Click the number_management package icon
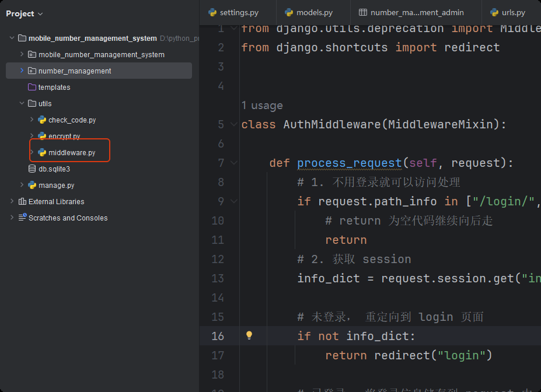 [32, 71]
